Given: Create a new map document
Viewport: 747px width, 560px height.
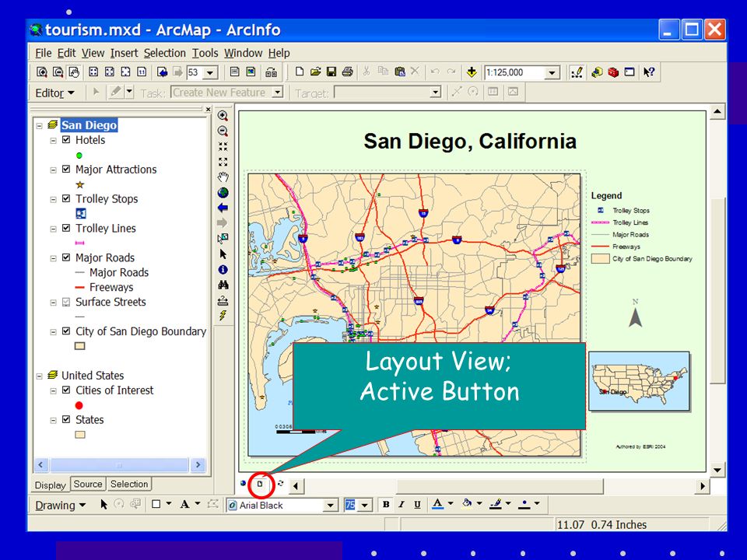Looking at the screenshot, I should (299, 72).
